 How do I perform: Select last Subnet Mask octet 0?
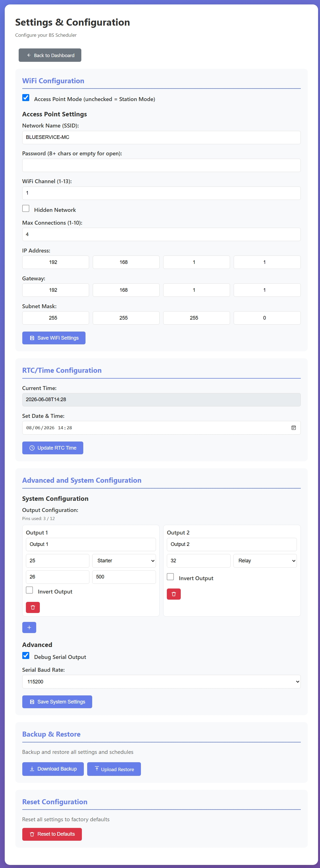point(267,318)
